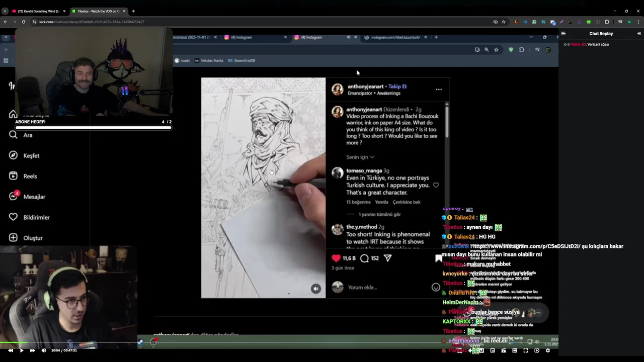Image resolution: width=644 pixels, height=362 pixels.
Task: Save post with bookmark icon
Action: click(438, 258)
